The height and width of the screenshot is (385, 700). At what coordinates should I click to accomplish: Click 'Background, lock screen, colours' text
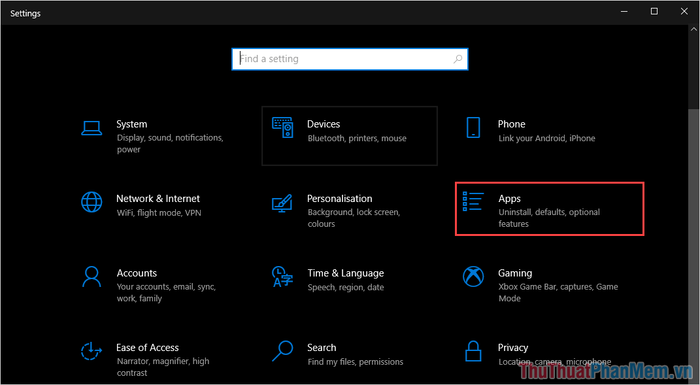(x=354, y=218)
